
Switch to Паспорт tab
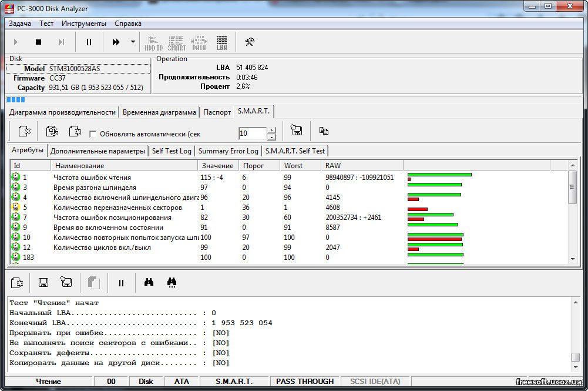coord(217,112)
